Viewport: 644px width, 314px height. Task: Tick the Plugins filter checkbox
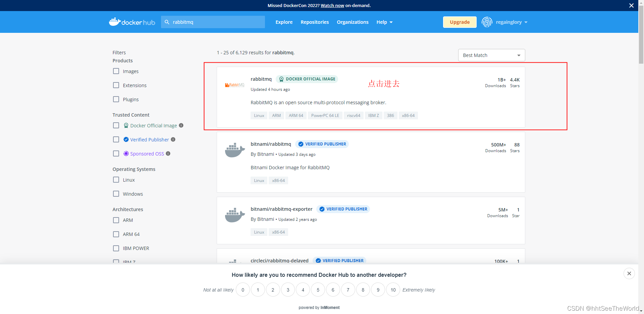tap(116, 99)
